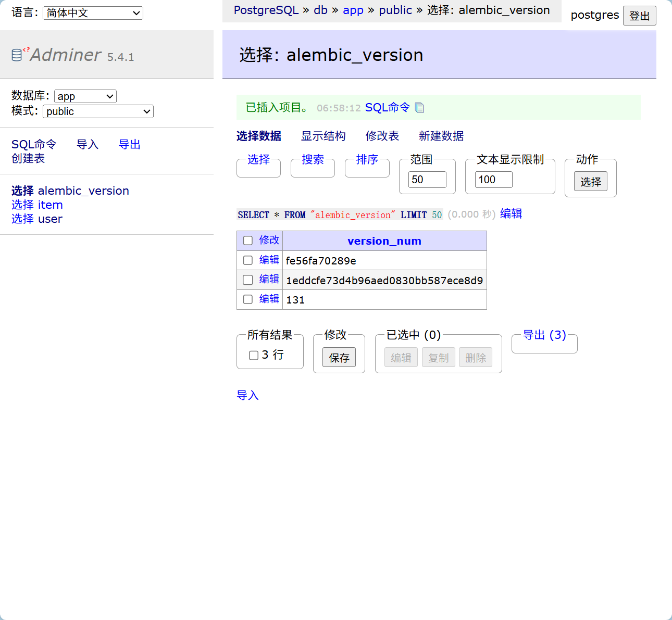Click the 文本显示限制 input showing 100
The width and height of the screenshot is (672, 620).
493,179
